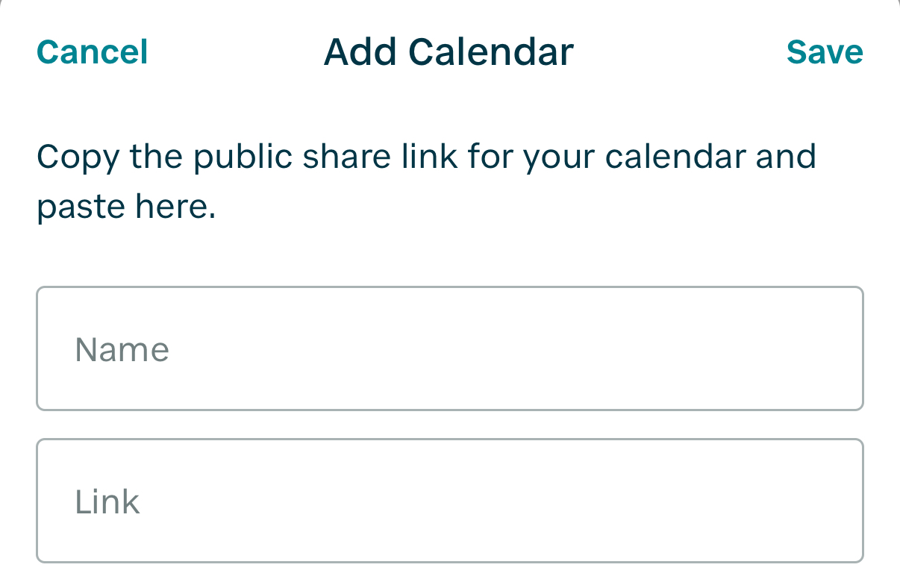Activate the second text field, Link
The width and height of the screenshot is (900, 588).
pyautogui.click(x=449, y=501)
